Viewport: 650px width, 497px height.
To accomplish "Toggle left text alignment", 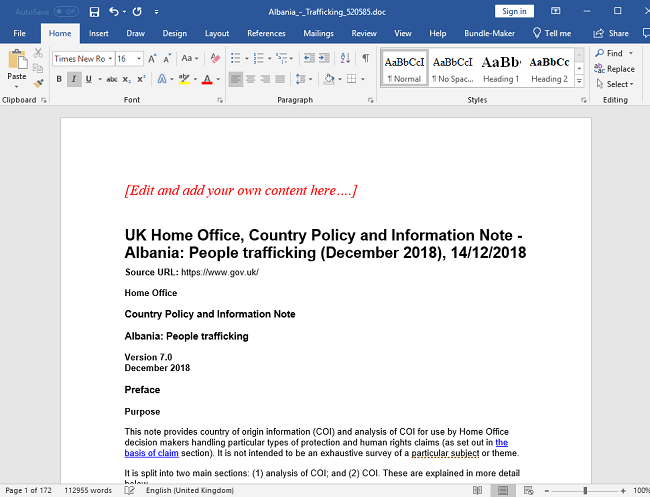I will tap(235, 79).
